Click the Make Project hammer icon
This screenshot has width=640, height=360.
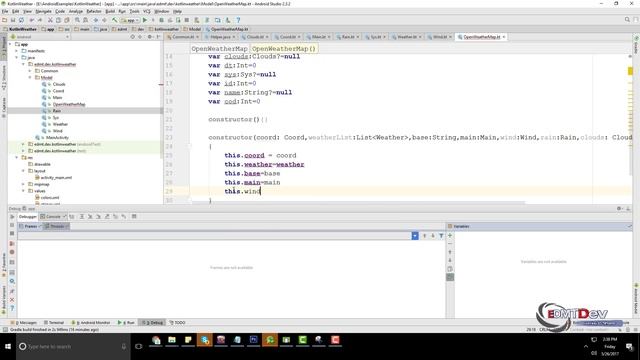(115, 20)
